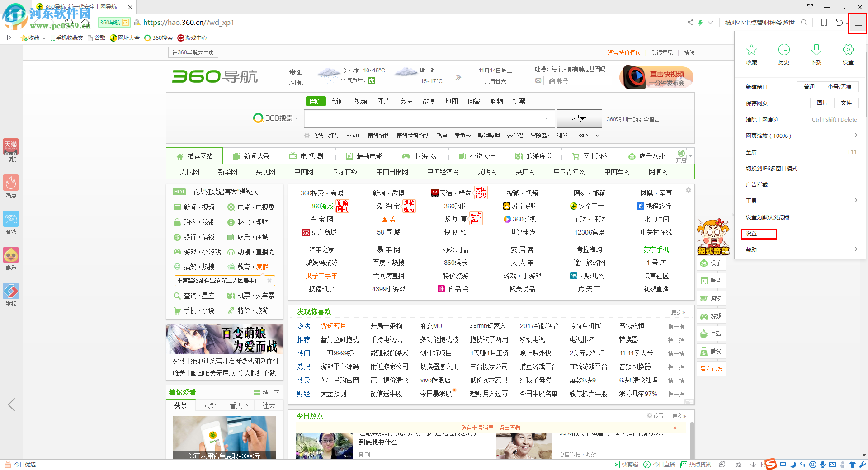Open the skin/theme shirt icon in title bar

[x=810, y=7]
